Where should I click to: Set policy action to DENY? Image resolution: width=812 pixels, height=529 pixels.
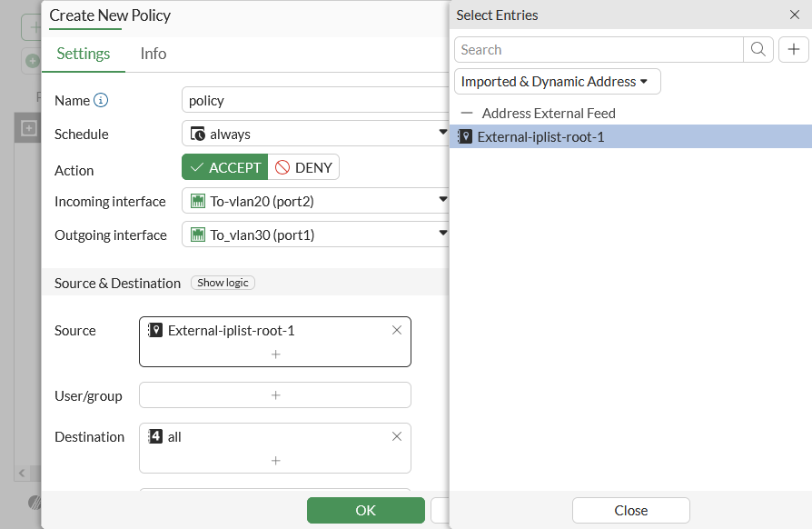[304, 167]
